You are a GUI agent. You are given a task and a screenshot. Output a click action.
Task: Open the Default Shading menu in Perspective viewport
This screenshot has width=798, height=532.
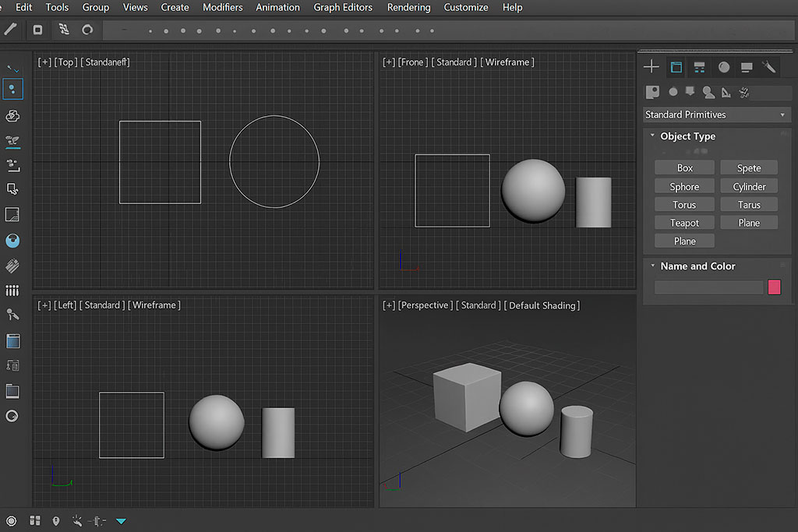pyautogui.click(x=543, y=305)
